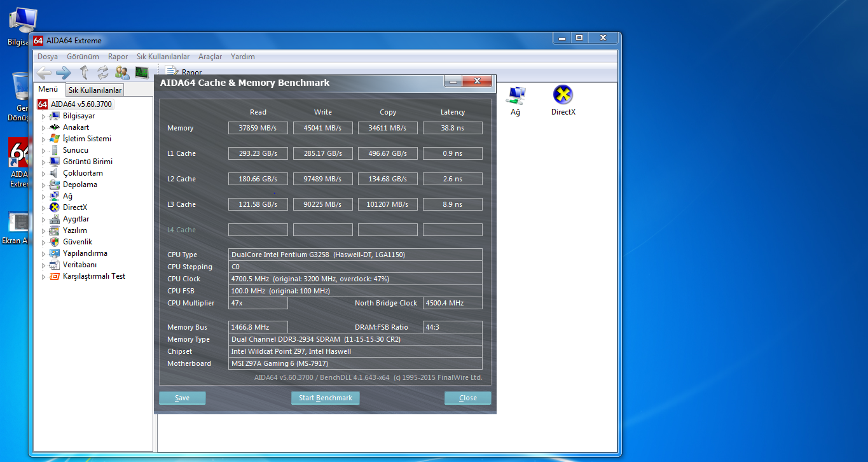The width and height of the screenshot is (868, 462).
Task: Open the green system monitor toolbar icon
Action: (141, 72)
